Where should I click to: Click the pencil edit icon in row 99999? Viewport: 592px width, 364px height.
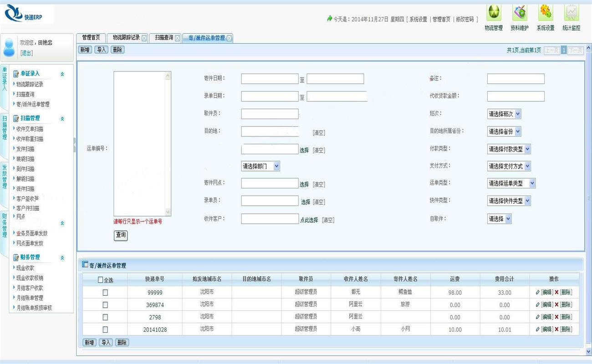(x=538, y=292)
